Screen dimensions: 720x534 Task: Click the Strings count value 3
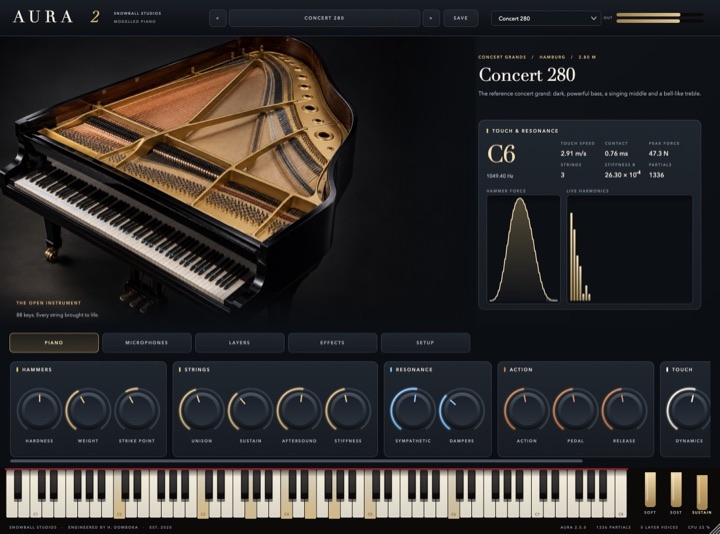tap(562, 175)
